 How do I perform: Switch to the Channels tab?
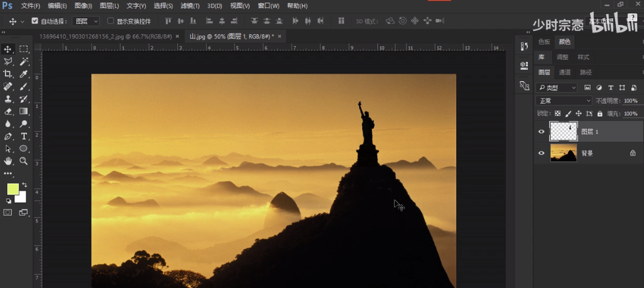click(565, 72)
